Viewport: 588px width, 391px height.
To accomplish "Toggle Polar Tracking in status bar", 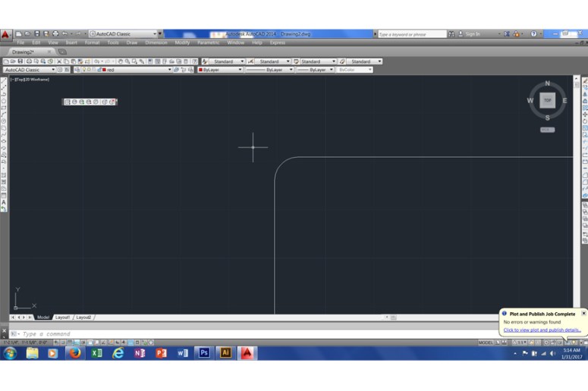I will click(83, 343).
